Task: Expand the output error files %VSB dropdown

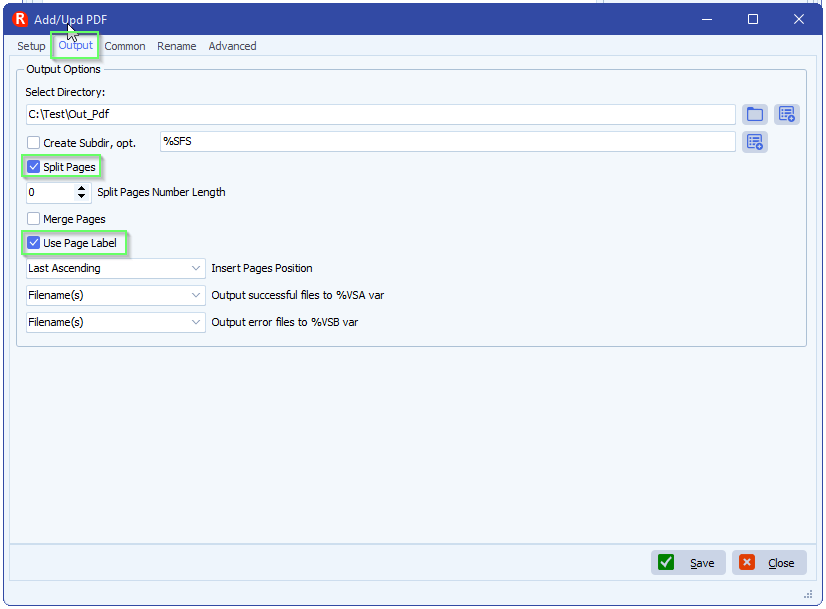Action: pyautogui.click(x=116, y=322)
